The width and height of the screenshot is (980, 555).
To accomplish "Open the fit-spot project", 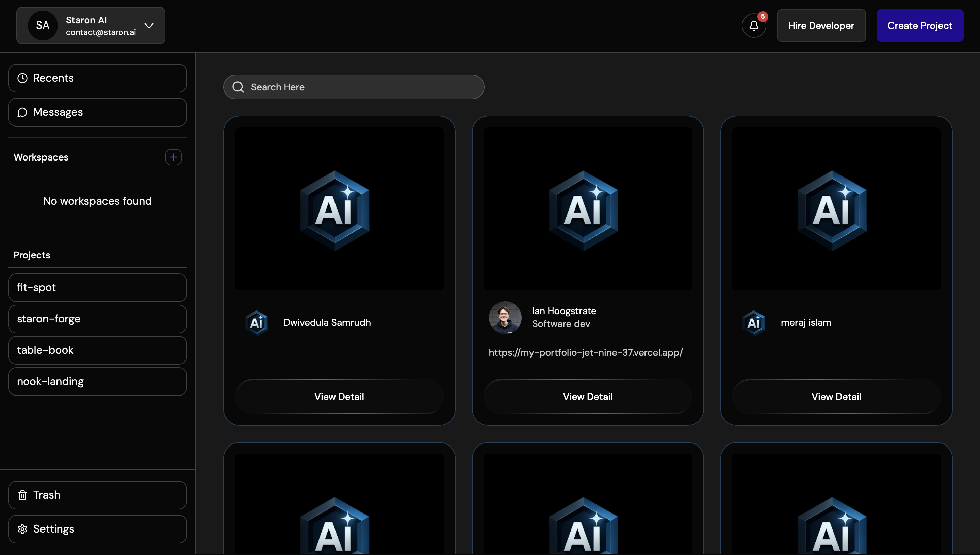I will click(x=97, y=287).
